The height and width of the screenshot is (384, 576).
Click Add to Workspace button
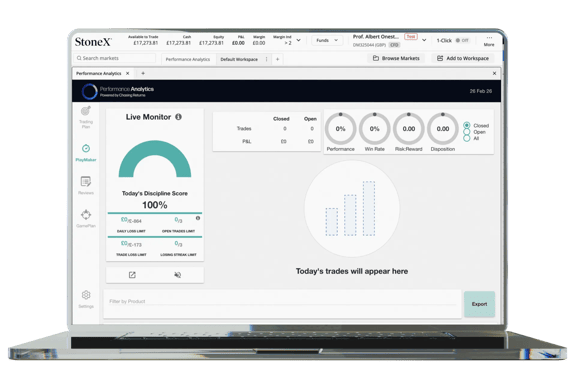point(462,58)
